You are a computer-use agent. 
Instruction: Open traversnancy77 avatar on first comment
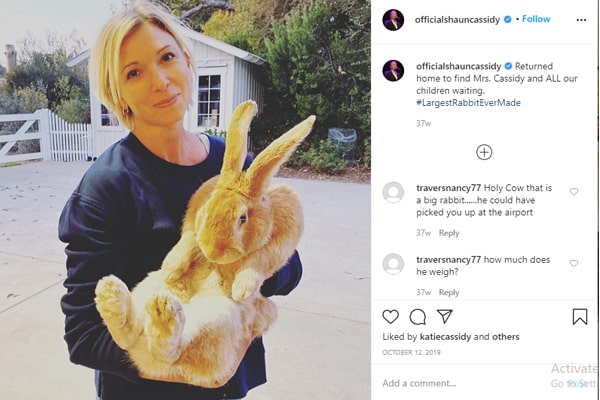393,192
